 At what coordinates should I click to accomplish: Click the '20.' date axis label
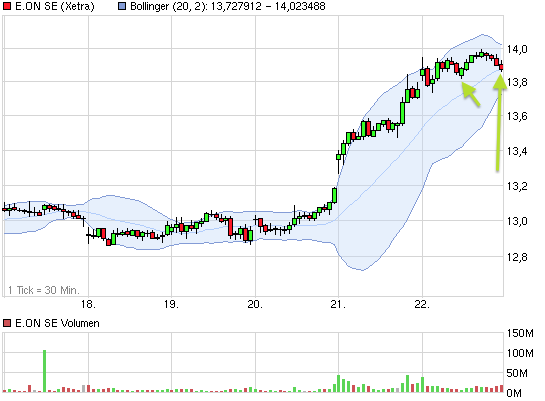click(255, 304)
